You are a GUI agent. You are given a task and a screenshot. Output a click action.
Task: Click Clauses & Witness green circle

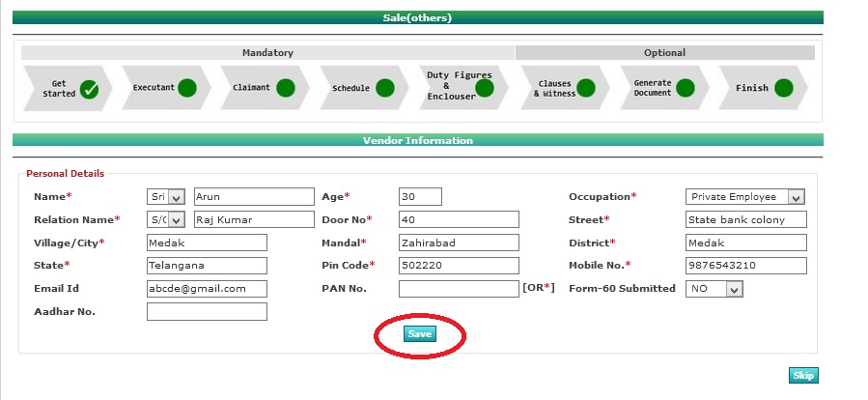click(585, 88)
